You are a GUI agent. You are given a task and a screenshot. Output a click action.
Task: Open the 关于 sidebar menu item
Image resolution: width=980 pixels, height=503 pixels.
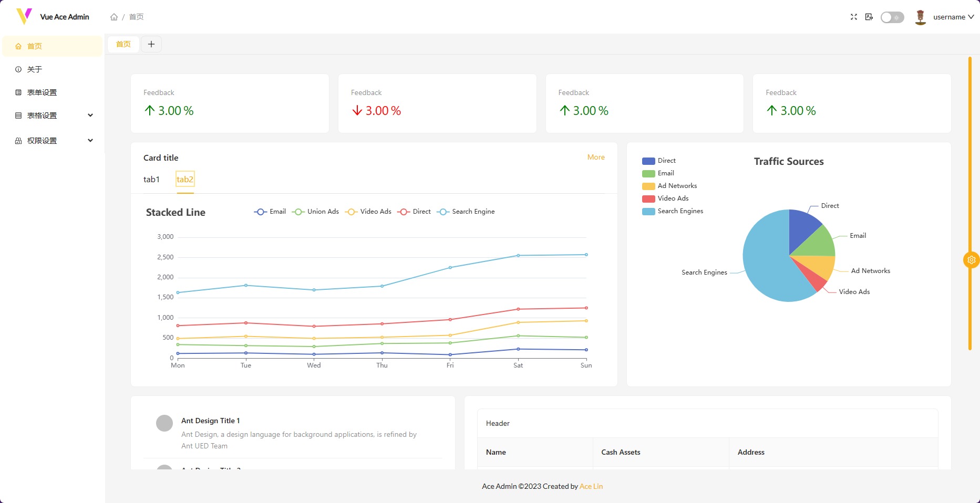[x=53, y=69]
